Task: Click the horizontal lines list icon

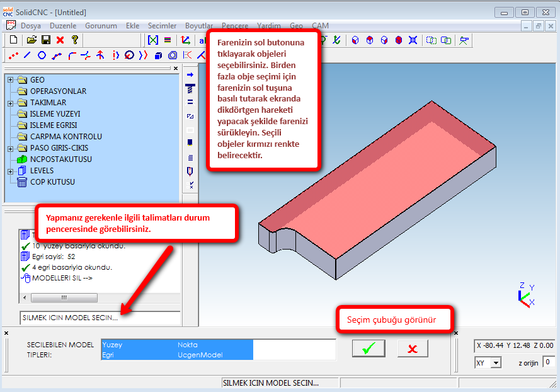Action: [190, 158]
